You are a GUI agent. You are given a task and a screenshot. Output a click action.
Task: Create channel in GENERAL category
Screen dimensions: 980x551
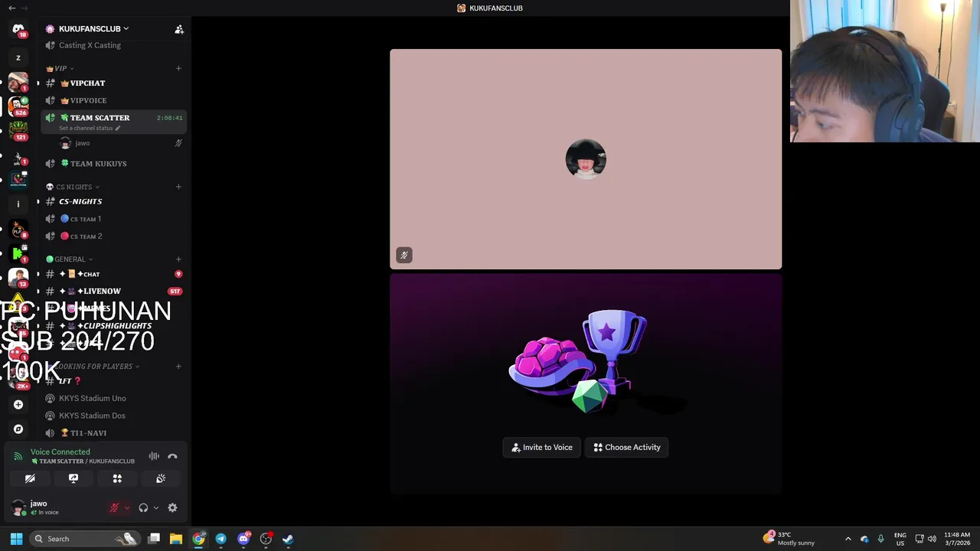point(178,259)
